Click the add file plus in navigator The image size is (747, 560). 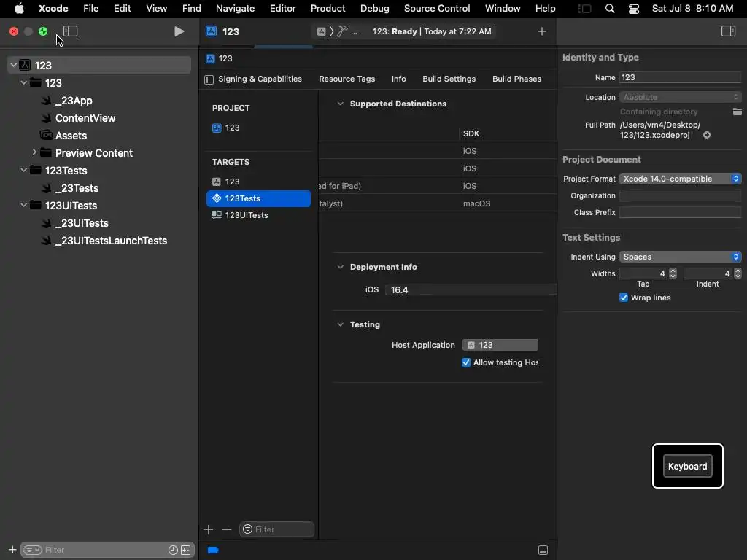[x=12, y=550]
